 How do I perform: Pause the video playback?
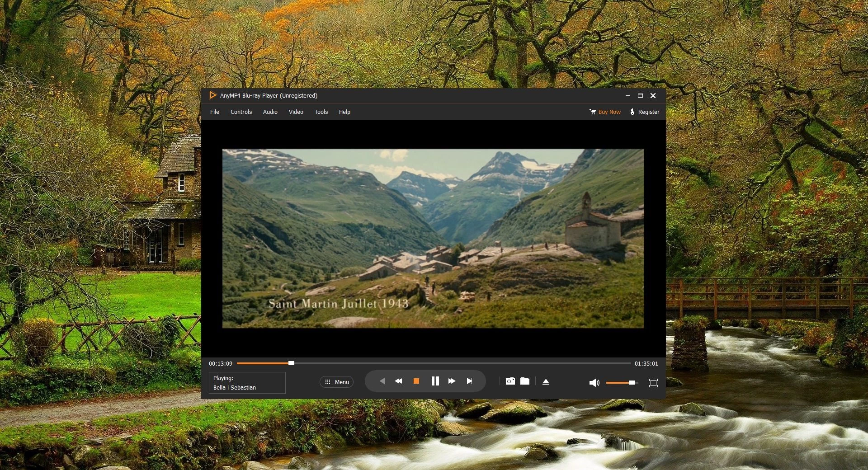[x=435, y=381]
